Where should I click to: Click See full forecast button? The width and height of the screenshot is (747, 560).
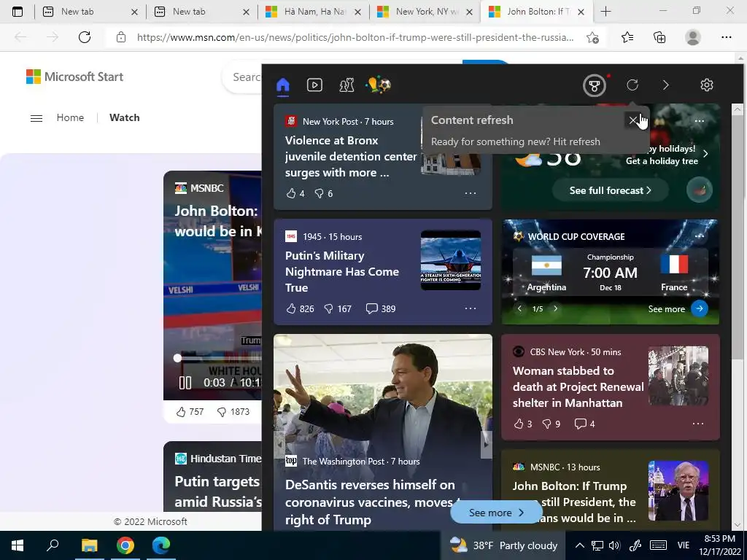[x=611, y=190]
